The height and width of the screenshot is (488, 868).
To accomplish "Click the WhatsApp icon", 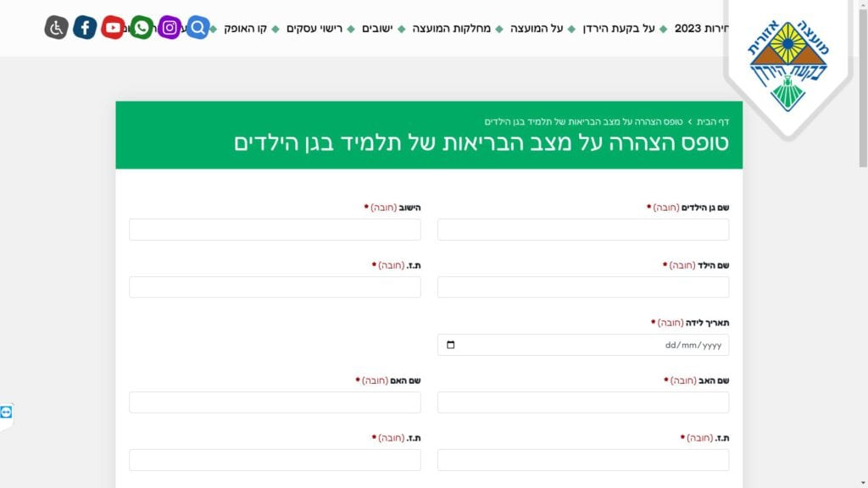I will [142, 28].
